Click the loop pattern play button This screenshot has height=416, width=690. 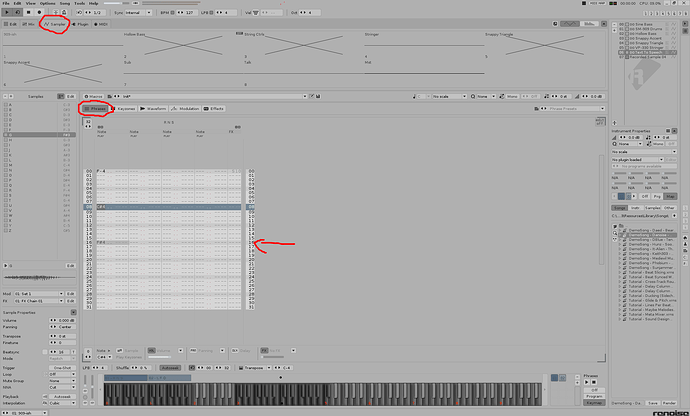[x=18, y=12]
